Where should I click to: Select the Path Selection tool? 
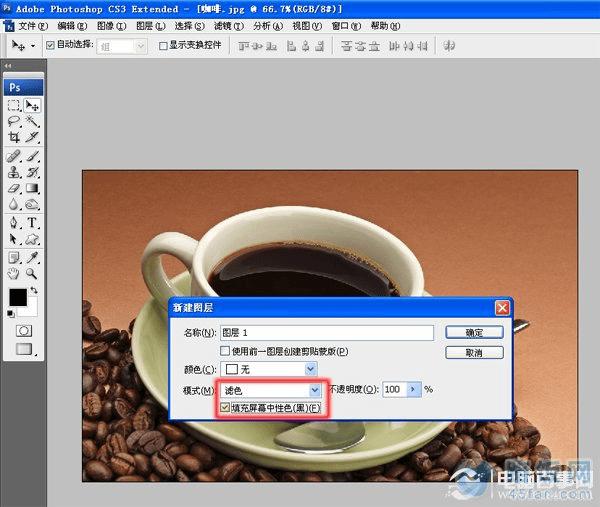pos(14,239)
